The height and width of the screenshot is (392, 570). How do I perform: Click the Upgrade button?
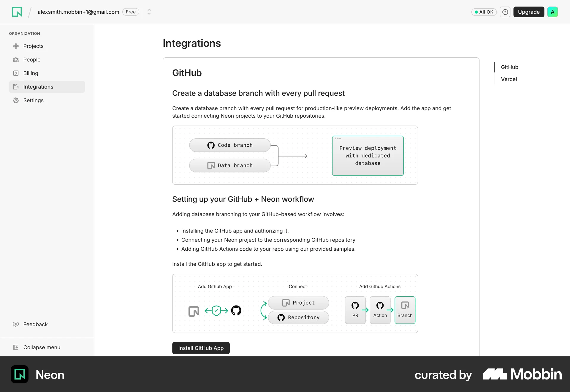coord(529,12)
